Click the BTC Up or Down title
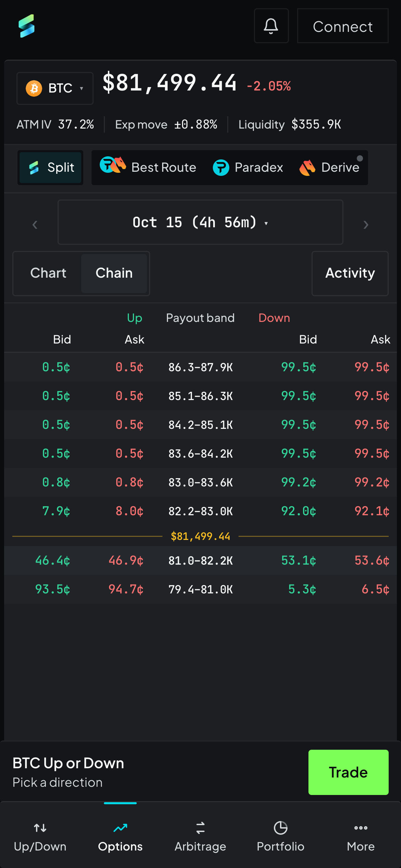 click(68, 763)
